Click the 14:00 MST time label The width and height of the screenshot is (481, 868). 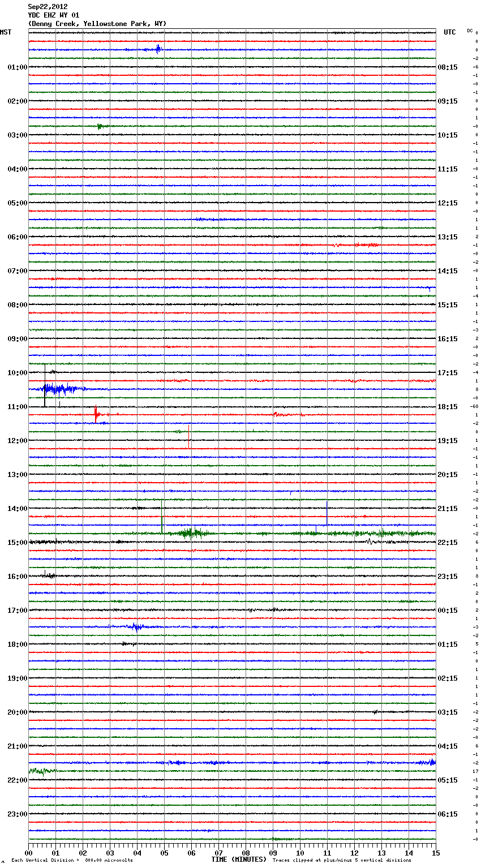pos(17,509)
